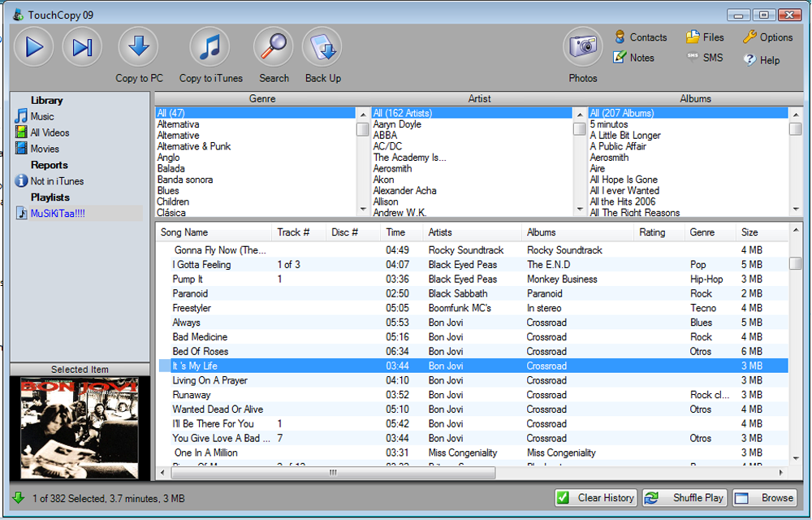812x520 pixels.
Task: Open Notes from the toolbar
Action: 633,58
